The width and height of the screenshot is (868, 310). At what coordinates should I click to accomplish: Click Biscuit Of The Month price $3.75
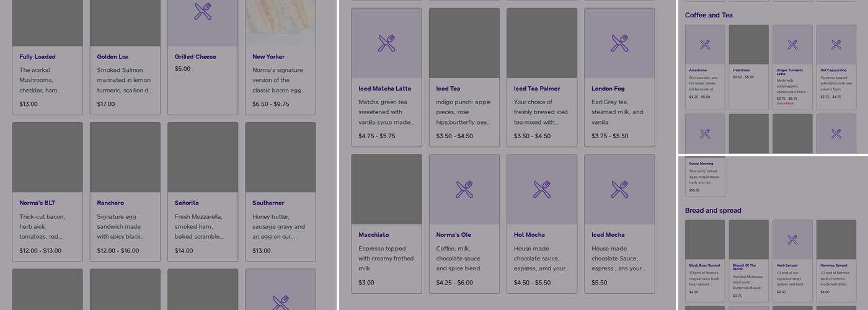[737, 296]
